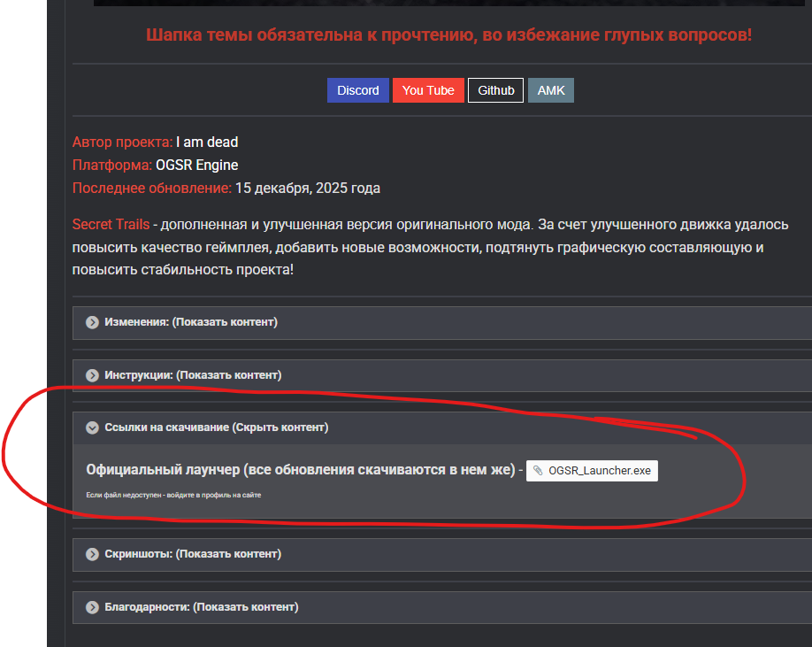The width and height of the screenshot is (812, 647).
Task: Open the Github button link
Action: (495, 90)
